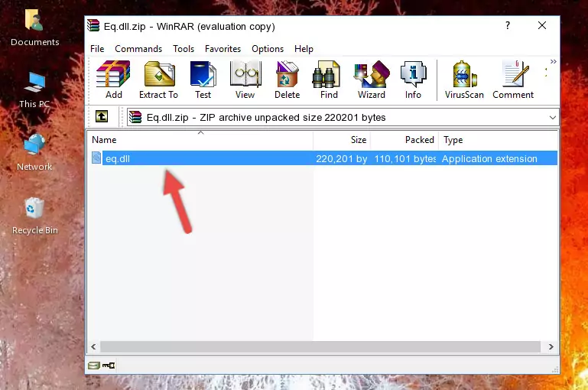Click the right scroll arrow

(551, 347)
